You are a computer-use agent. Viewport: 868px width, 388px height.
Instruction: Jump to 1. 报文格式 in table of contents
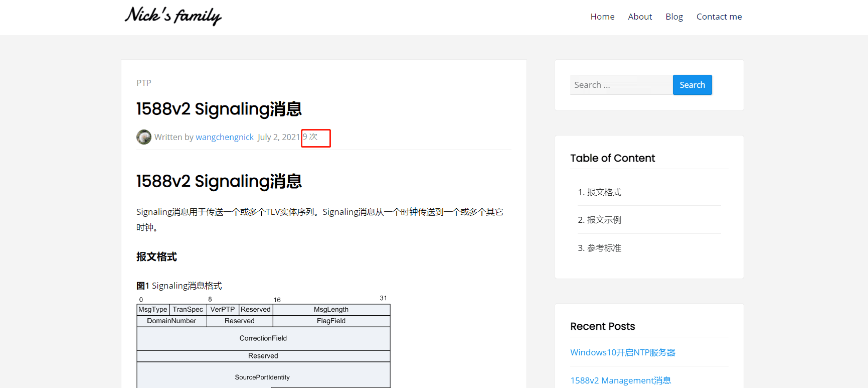click(599, 192)
